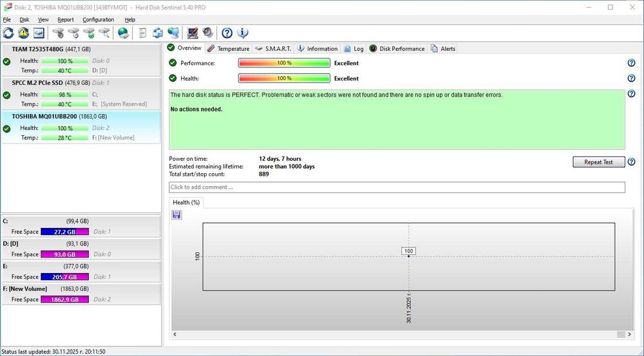This screenshot has height=356, width=644.
Task: Open the Report menu
Action: pos(65,19)
